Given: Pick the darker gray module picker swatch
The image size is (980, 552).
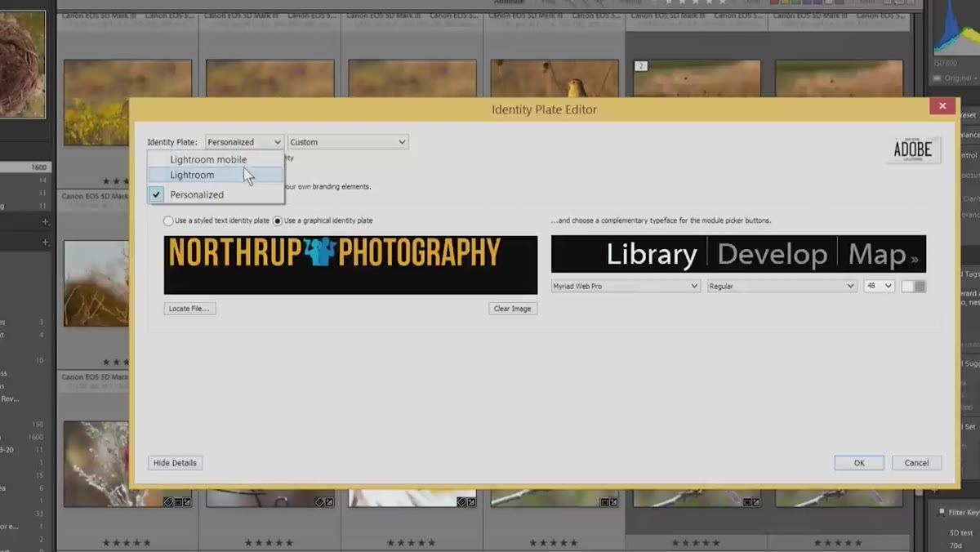Looking at the screenshot, I should click(x=920, y=287).
